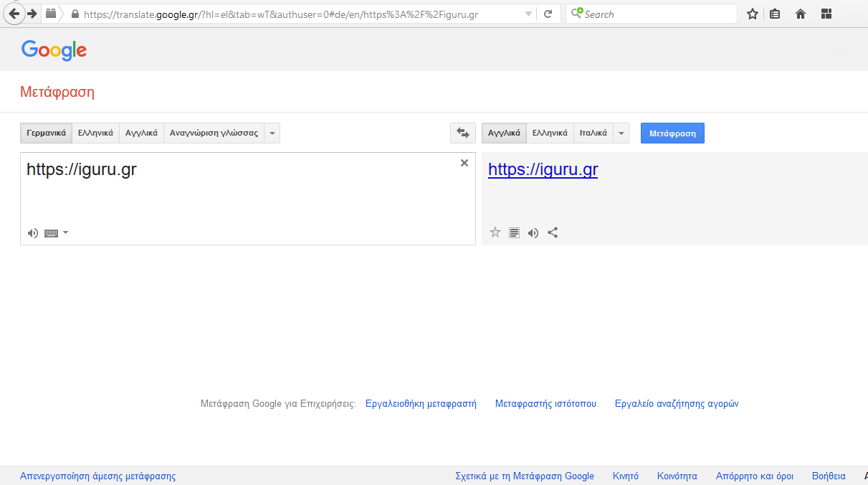Image resolution: width=868 pixels, height=485 pixels.
Task: Swap source and target languages
Action: point(462,133)
